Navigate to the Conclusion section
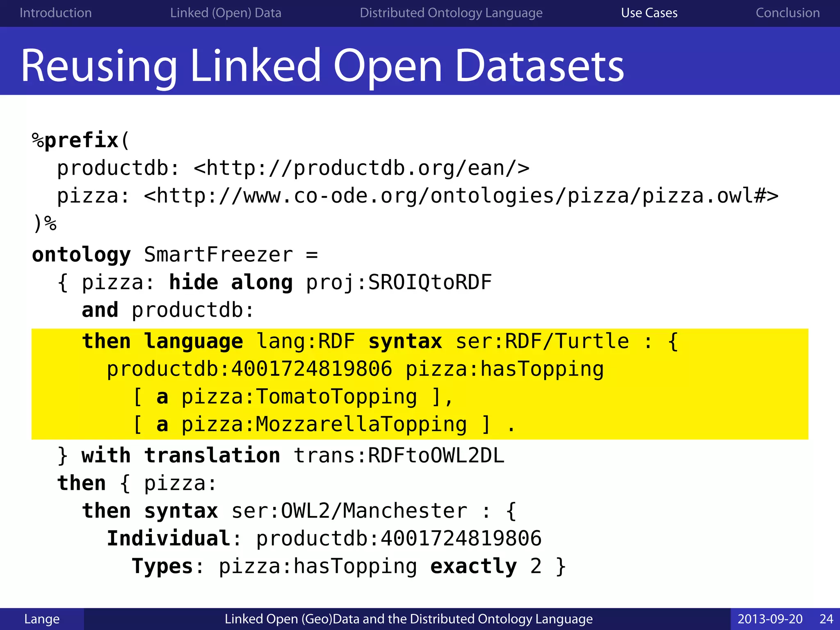 [787, 13]
